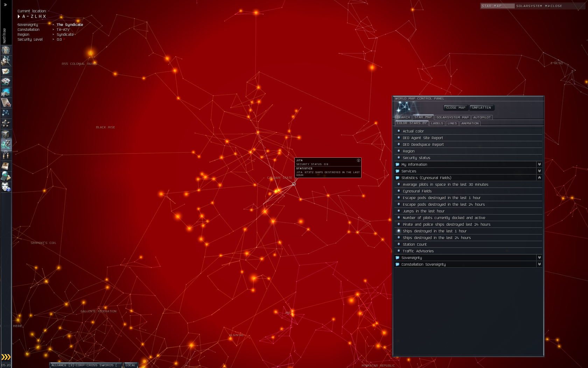Select the Color Stars By sub-tab

pyautogui.click(x=412, y=123)
